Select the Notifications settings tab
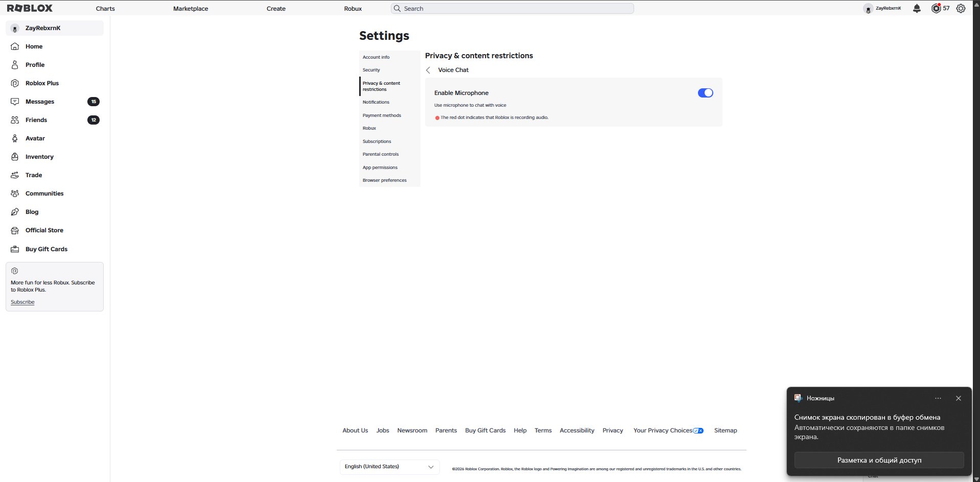Screen dimensions: 980x482 389,102
